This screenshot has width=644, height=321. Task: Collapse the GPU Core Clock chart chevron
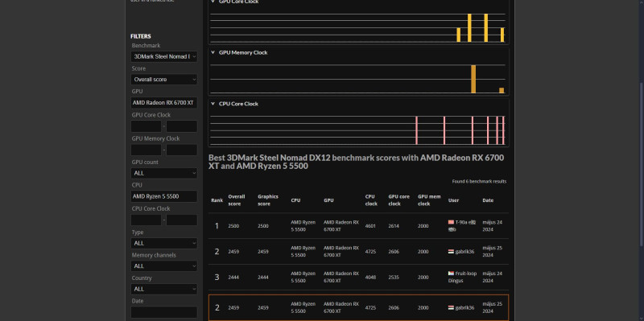tap(213, 2)
